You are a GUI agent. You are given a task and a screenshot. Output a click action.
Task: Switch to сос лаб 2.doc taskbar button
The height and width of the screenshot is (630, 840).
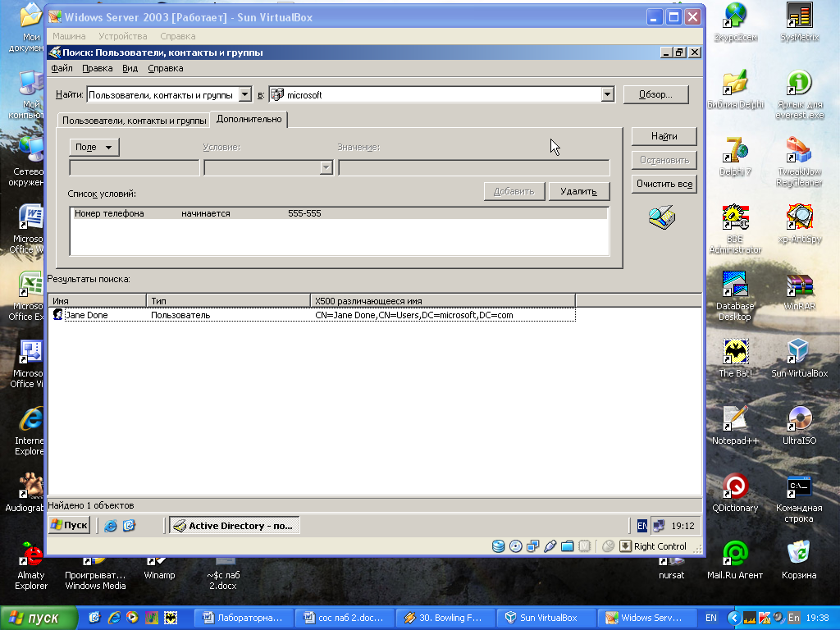pyautogui.click(x=345, y=618)
